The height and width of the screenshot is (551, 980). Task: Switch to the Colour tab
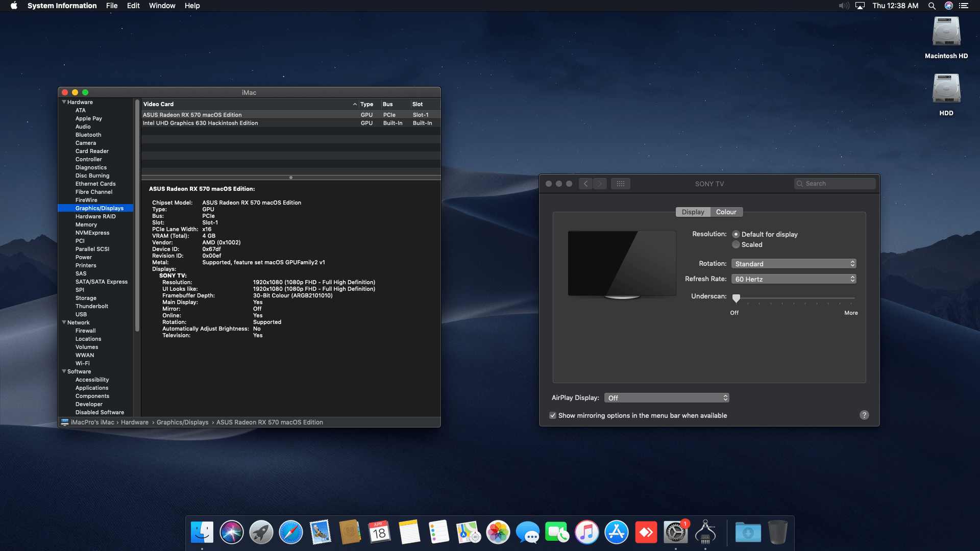pos(726,212)
